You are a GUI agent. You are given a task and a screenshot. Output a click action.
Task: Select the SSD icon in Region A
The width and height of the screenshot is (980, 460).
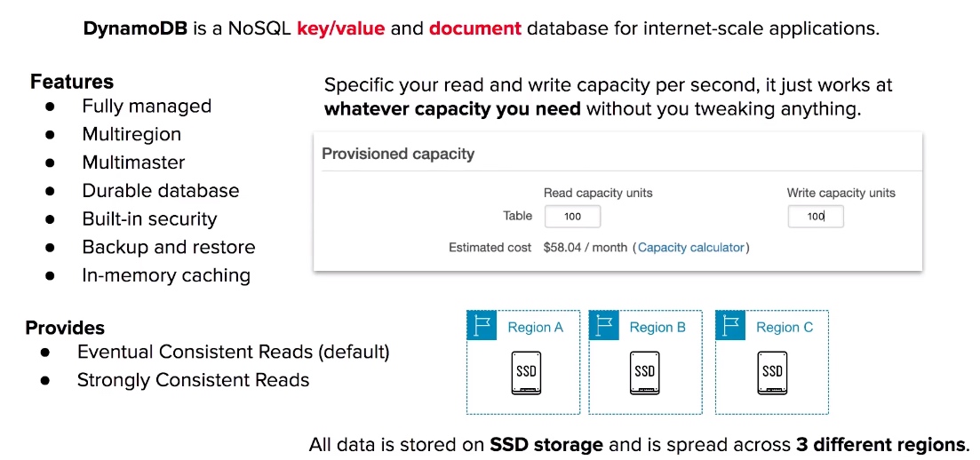(526, 372)
